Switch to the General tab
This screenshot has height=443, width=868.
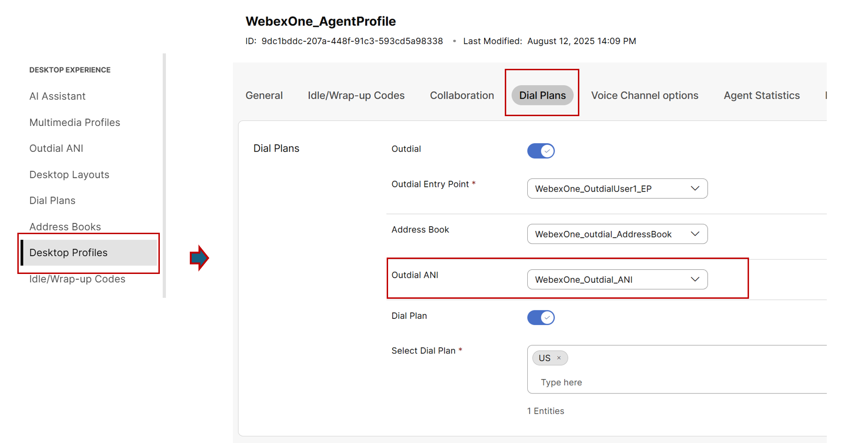tap(264, 96)
